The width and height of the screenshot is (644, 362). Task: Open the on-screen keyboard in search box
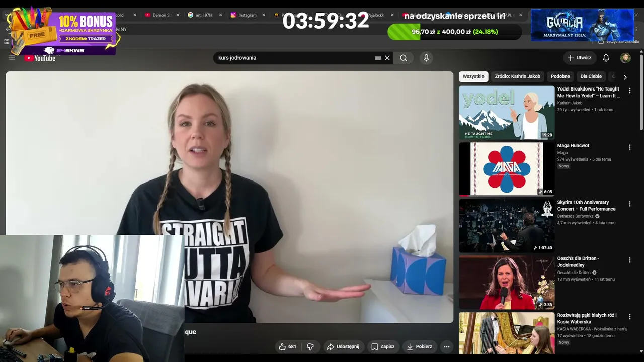coord(378,58)
